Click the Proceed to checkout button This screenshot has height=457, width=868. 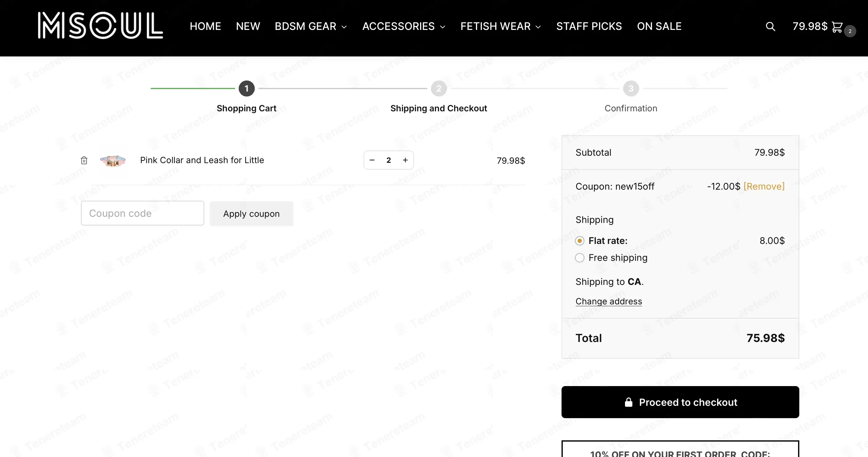pos(680,402)
